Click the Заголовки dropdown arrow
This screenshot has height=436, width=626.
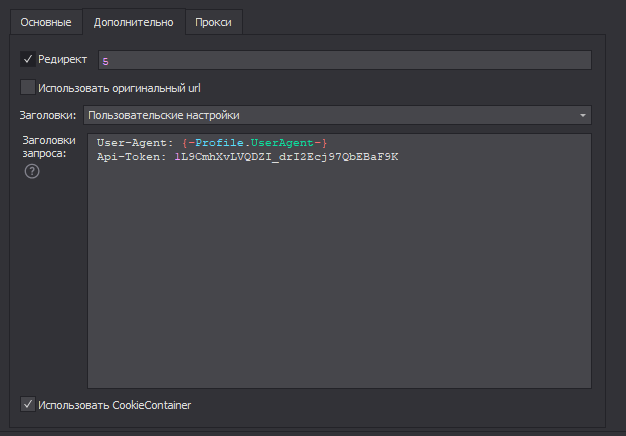coord(582,115)
